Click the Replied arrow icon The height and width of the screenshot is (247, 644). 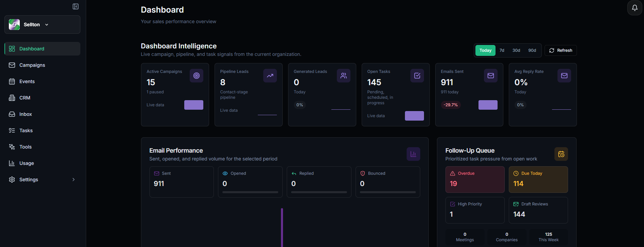[294, 173]
